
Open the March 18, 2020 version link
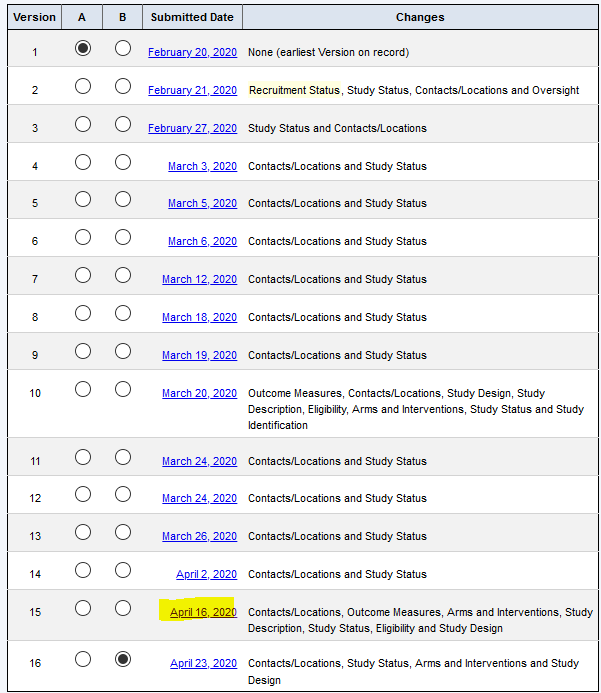[x=199, y=317]
